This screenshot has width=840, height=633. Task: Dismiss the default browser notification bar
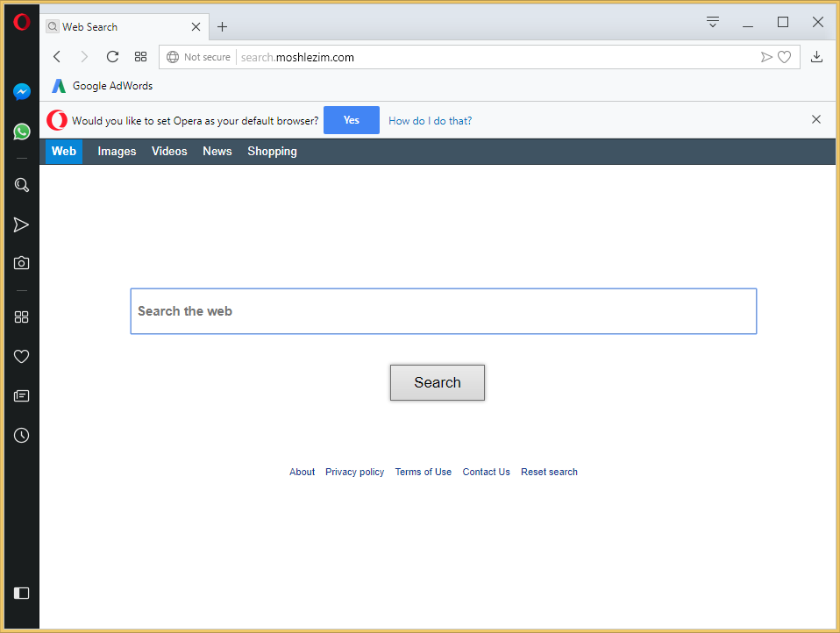816,119
